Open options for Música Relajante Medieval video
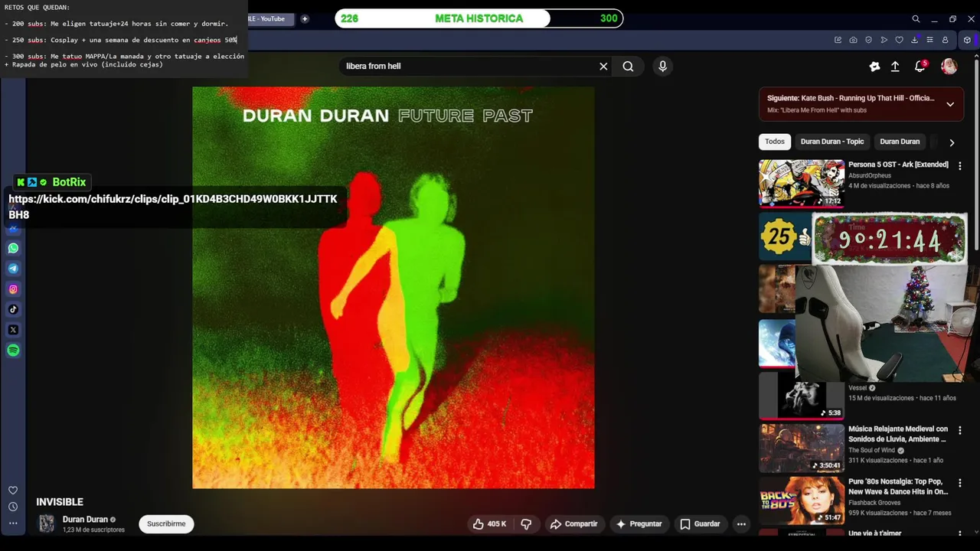 [959, 430]
